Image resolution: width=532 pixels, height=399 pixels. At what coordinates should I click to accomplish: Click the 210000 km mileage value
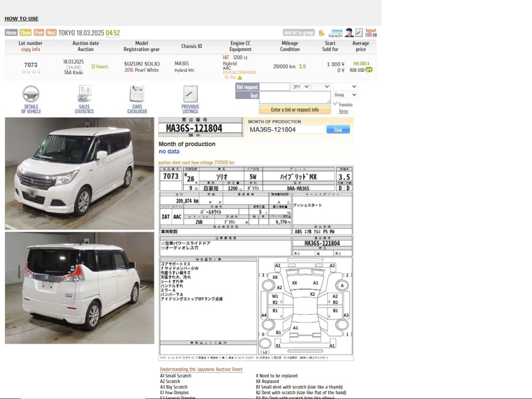(x=284, y=66)
